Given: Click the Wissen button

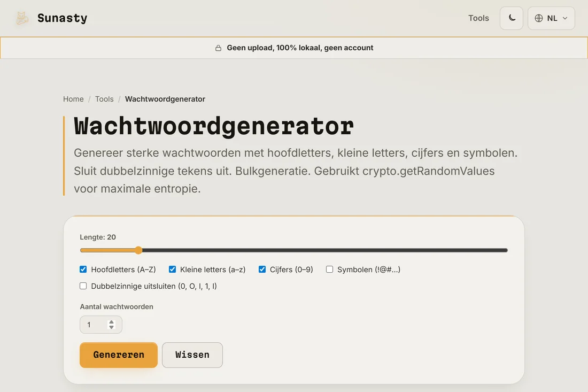Looking at the screenshot, I should click(192, 355).
